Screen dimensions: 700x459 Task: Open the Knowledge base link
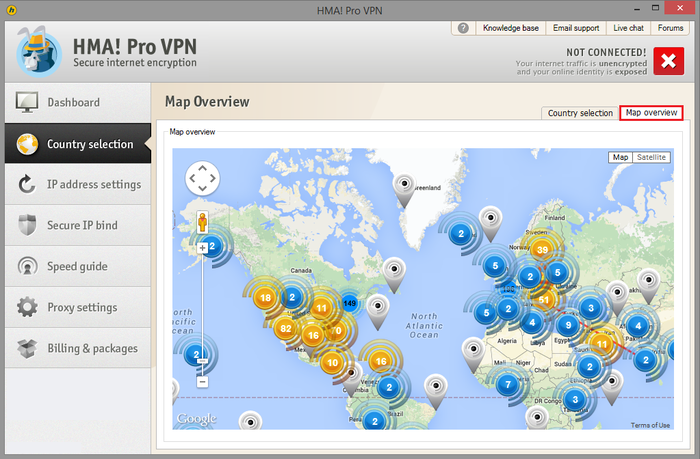511,28
